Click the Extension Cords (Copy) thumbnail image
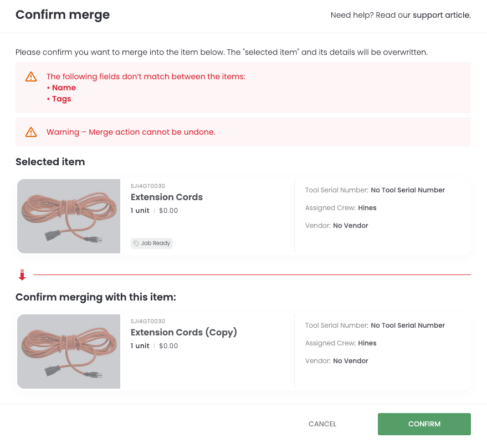The height and width of the screenshot is (448, 487). pos(69,352)
